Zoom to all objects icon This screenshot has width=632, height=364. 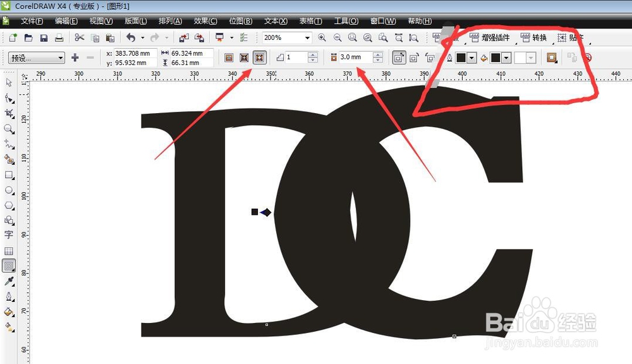tap(368, 38)
